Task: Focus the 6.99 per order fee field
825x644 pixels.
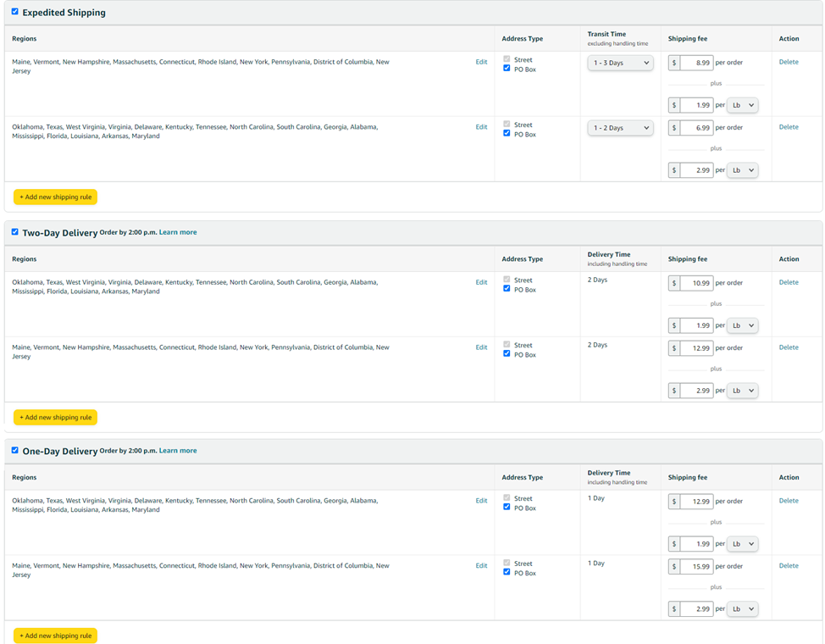Action: point(695,128)
